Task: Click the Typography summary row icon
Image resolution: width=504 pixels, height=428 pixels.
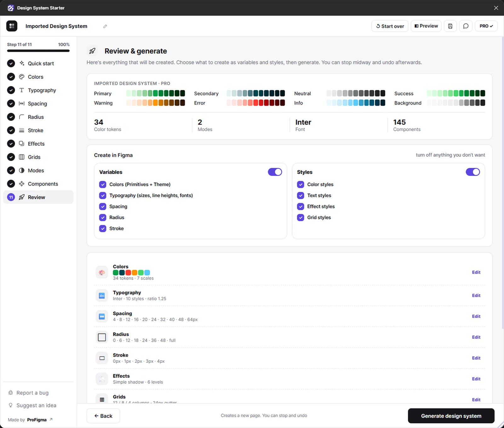Action: pyautogui.click(x=102, y=295)
